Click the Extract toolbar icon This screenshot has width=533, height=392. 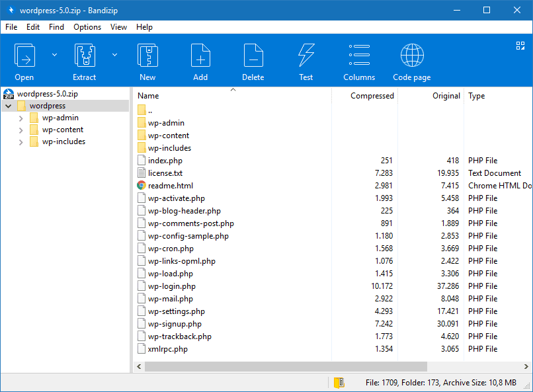click(85, 56)
